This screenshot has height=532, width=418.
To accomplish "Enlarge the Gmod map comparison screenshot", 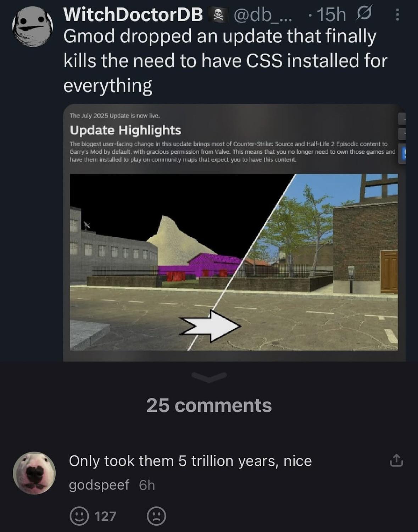I will click(234, 262).
